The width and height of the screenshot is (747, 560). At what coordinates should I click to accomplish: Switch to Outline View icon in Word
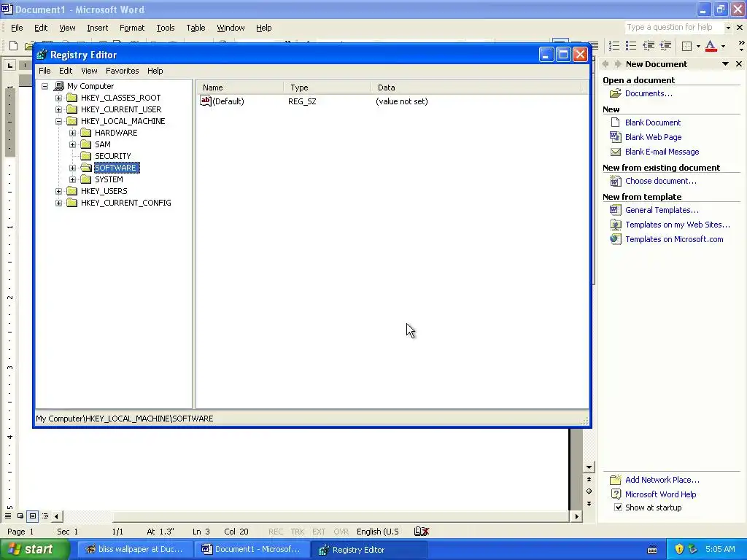45,516
